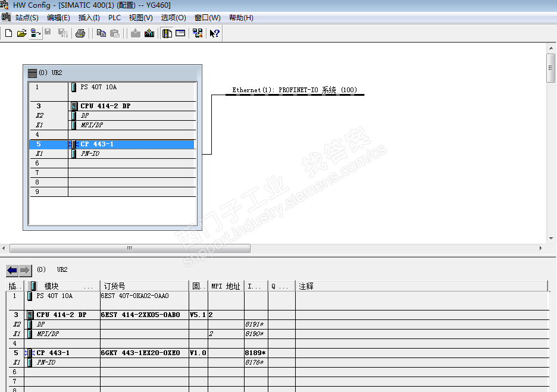Select empty slot 9 in the rack
The height and width of the screenshot is (392, 557).
[112, 192]
